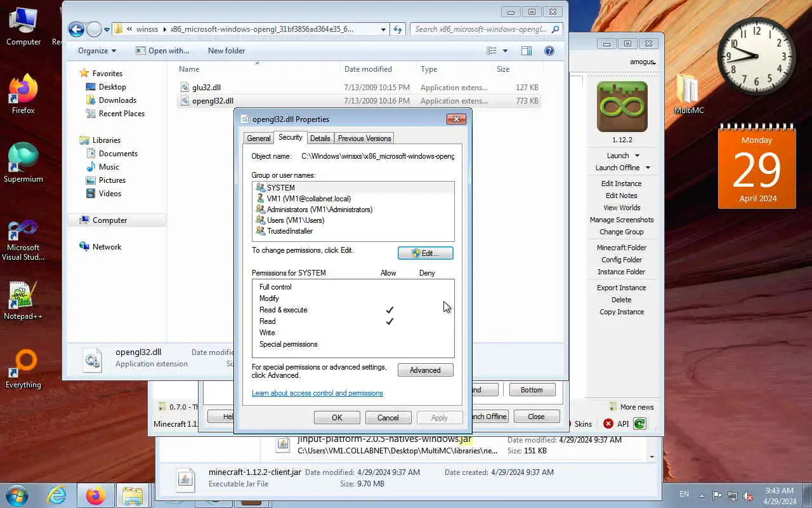Open the recent pages dropdown near back arrow
This screenshot has width=812, height=508.
point(106,30)
